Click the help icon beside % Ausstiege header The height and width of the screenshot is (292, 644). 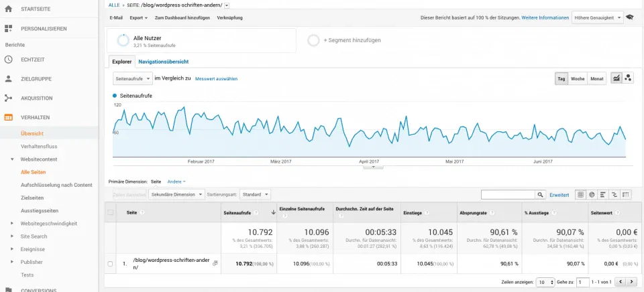point(555,212)
